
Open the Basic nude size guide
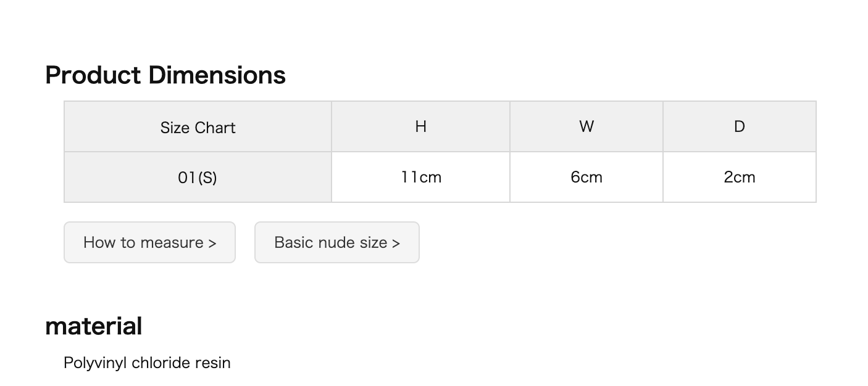click(337, 242)
